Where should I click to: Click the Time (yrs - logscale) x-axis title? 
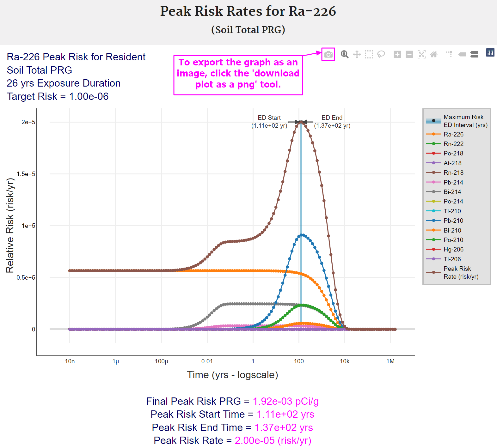(x=232, y=375)
